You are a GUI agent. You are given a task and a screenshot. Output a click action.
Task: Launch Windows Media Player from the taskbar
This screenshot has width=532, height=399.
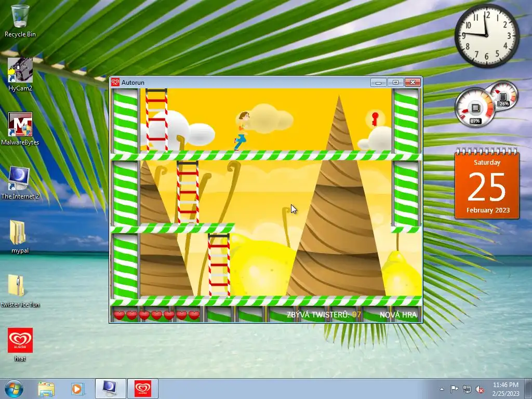[77, 389]
